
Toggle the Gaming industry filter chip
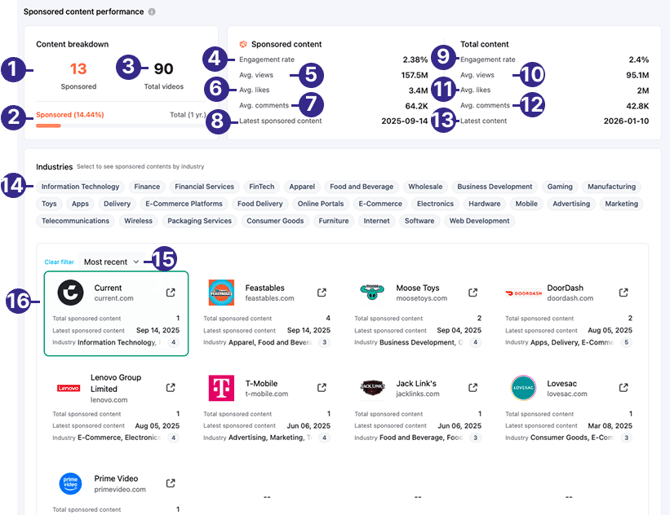coord(560,187)
